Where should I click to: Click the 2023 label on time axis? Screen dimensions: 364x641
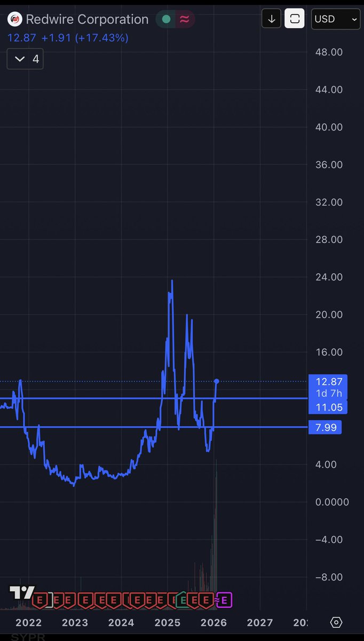75,623
